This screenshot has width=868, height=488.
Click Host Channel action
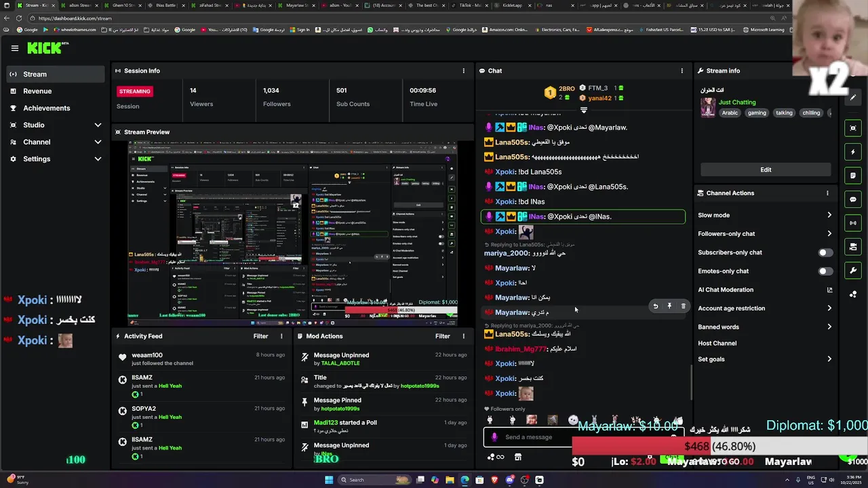[x=717, y=344]
